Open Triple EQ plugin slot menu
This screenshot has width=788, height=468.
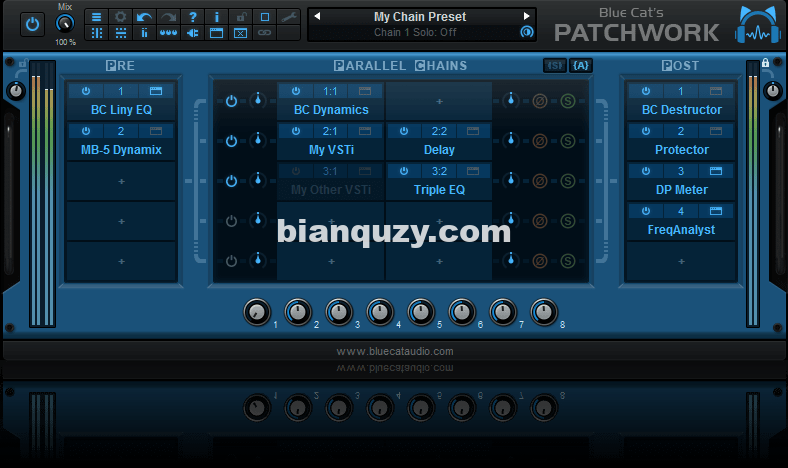click(x=439, y=190)
